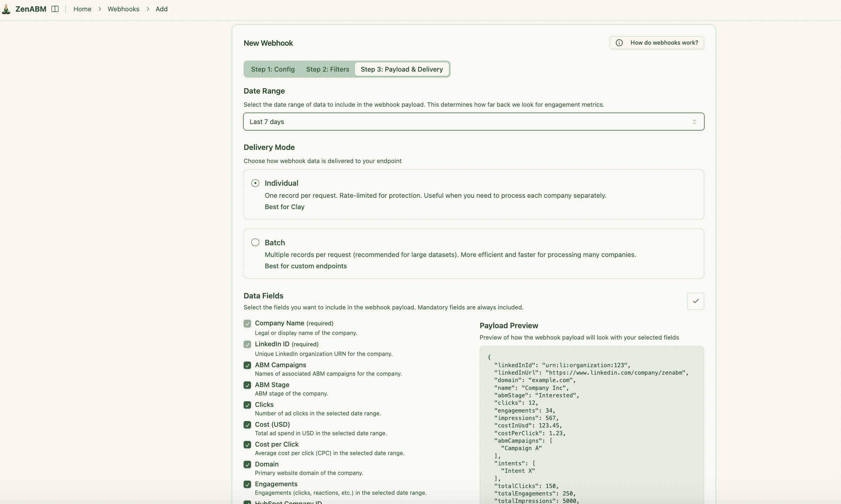Collapse the sidebar using the panel toggle icon
841x504 pixels.
pyautogui.click(x=55, y=9)
